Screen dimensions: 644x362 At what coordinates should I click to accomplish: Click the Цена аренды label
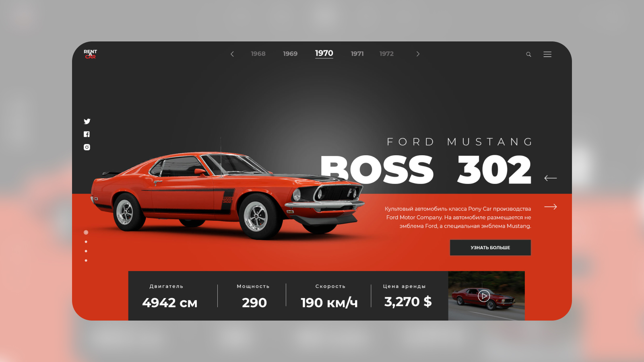[x=404, y=286]
